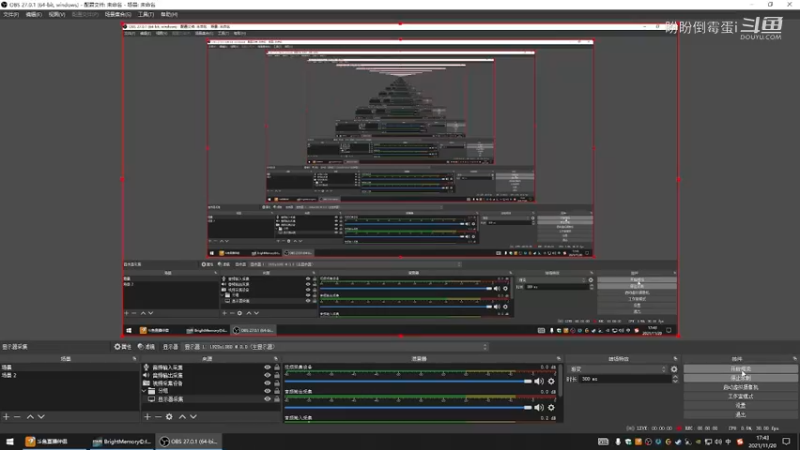Viewport: 800px width, 450px height.
Task: Toggle lock on 显示器采集 source
Action: click(x=277, y=399)
